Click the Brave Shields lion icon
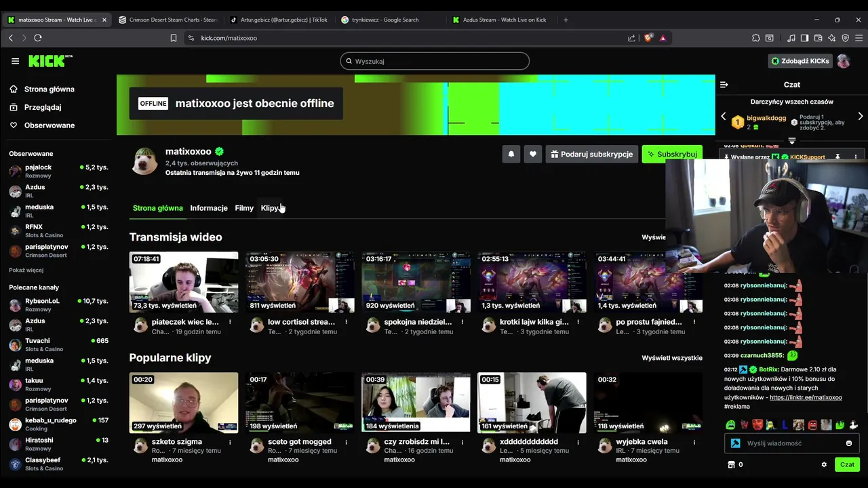The image size is (868, 488). (x=648, y=38)
